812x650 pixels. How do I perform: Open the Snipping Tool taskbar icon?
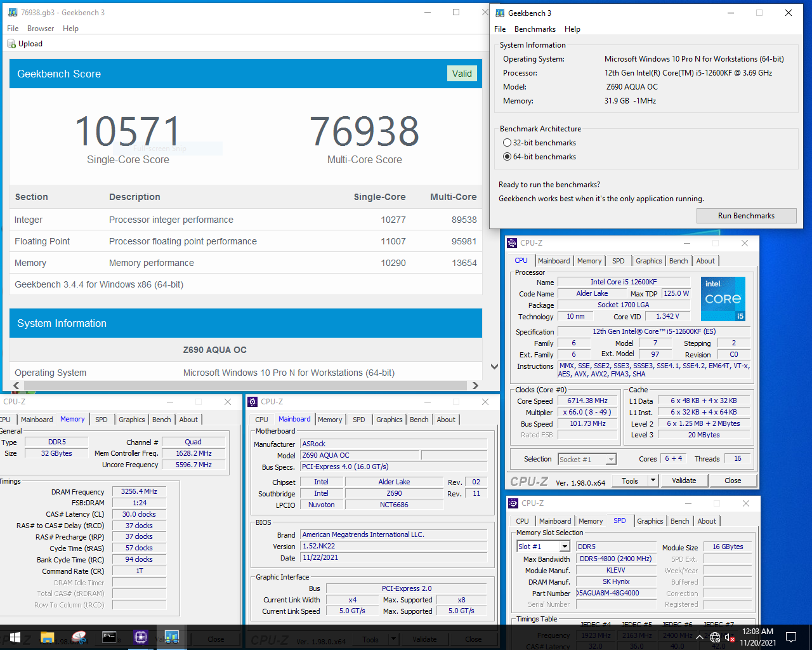79,637
